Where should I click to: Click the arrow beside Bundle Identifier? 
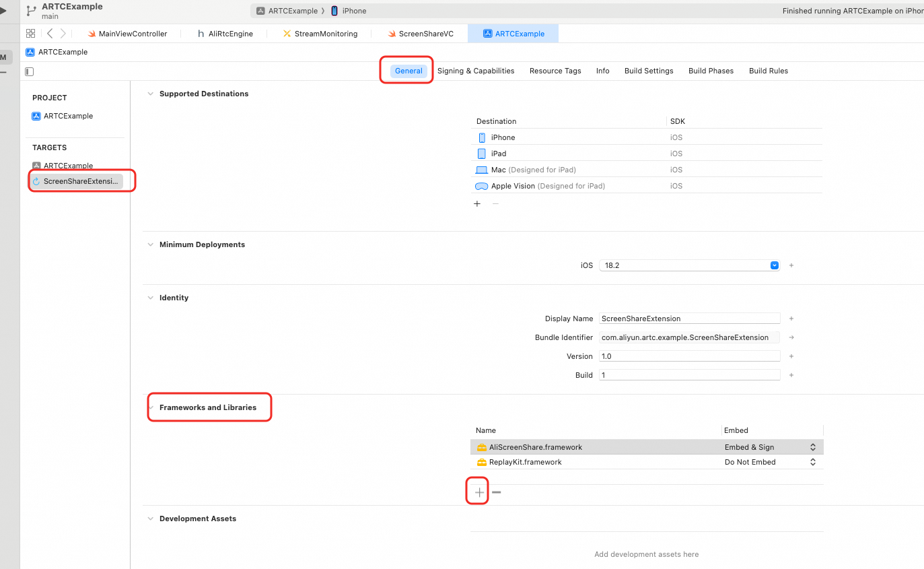[x=791, y=337]
